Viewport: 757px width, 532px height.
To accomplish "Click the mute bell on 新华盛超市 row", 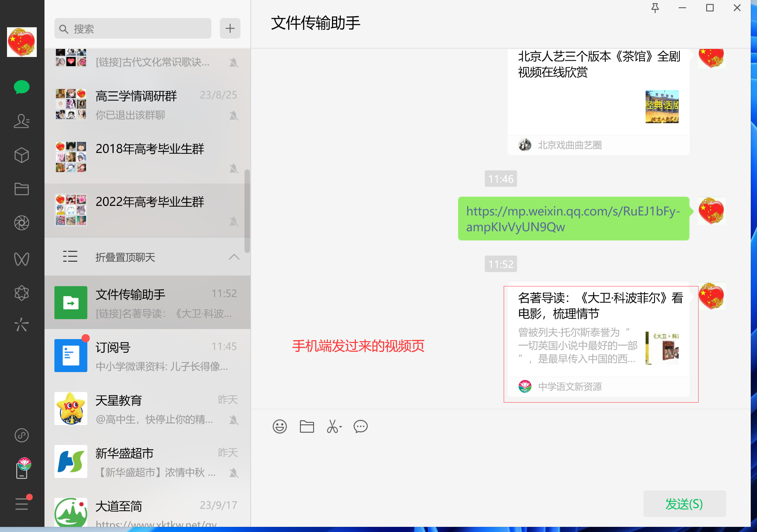I will click(234, 472).
